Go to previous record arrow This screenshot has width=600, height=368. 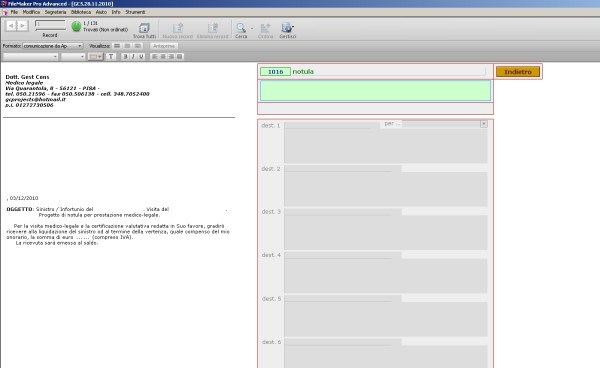(x=11, y=26)
